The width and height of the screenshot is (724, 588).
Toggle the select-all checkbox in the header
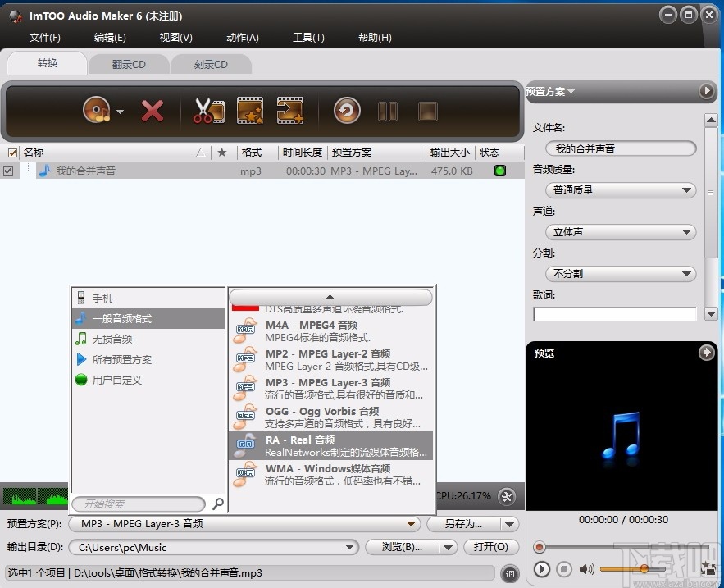pyautogui.click(x=11, y=152)
